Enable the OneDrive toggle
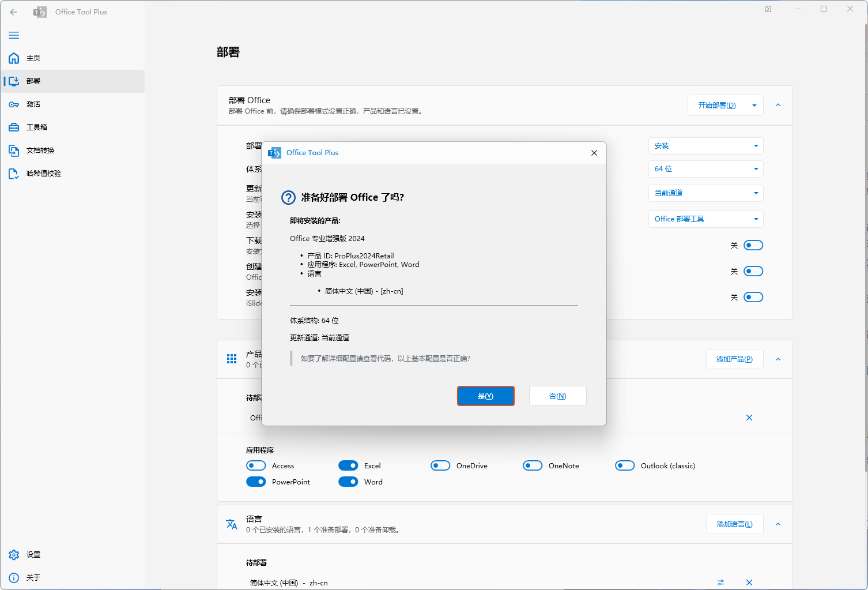The image size is (868, 590). coord(440,466)
